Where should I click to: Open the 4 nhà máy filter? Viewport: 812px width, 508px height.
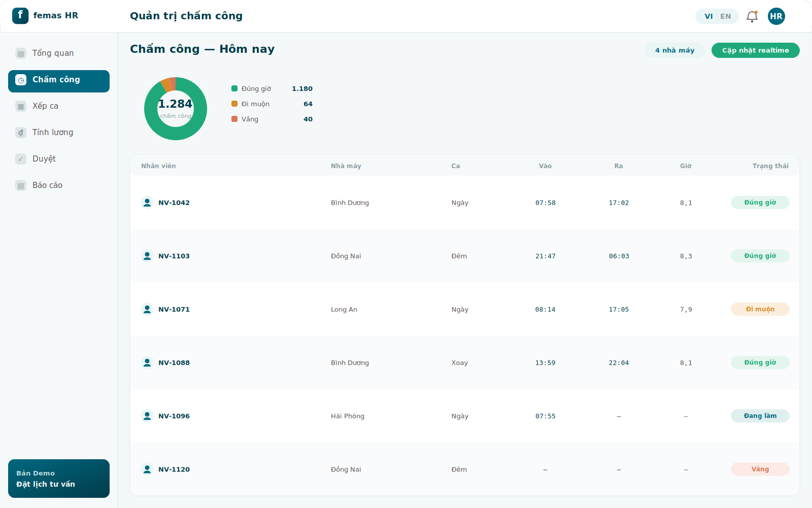click(x=674, y=50)
